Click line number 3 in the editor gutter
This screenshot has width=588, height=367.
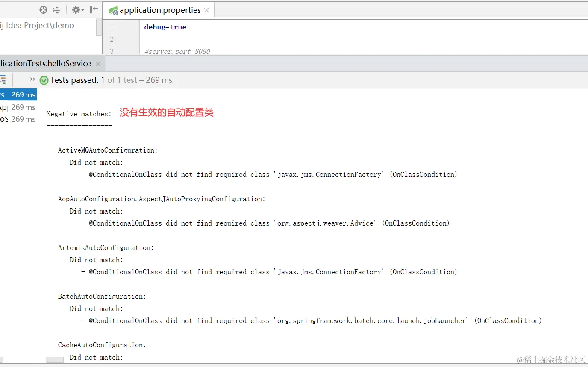coord(112,51)
